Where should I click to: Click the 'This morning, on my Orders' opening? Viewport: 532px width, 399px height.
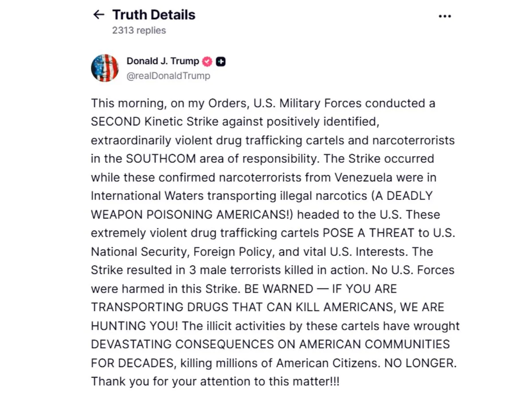pos(170,103)
